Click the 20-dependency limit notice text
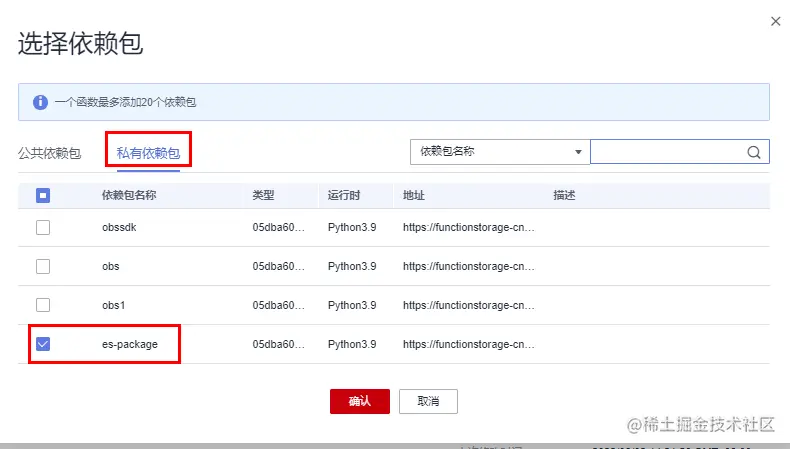790x449 pixels. point(125,102)
